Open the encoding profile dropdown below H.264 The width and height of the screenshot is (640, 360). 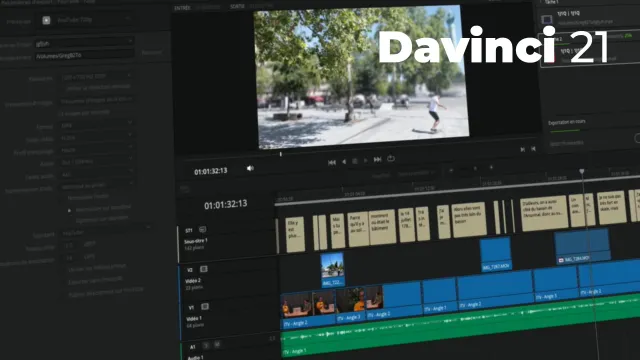[96, 149]
